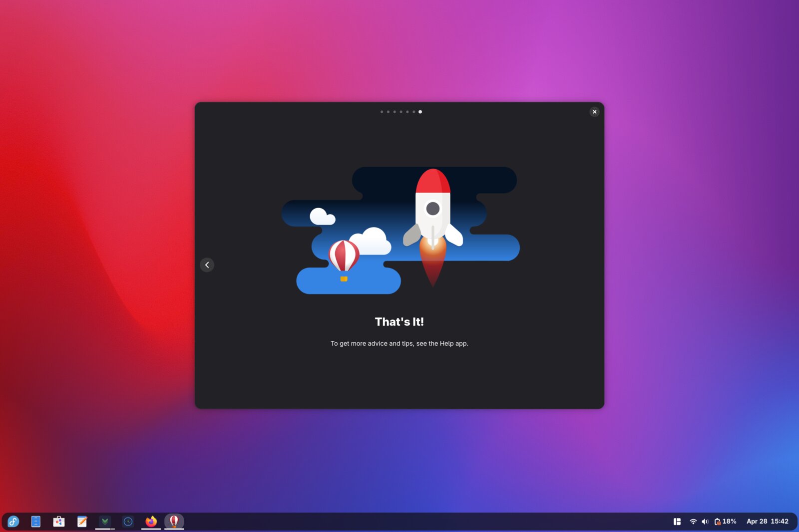Close the Tour window with the X button

(594, 112)
